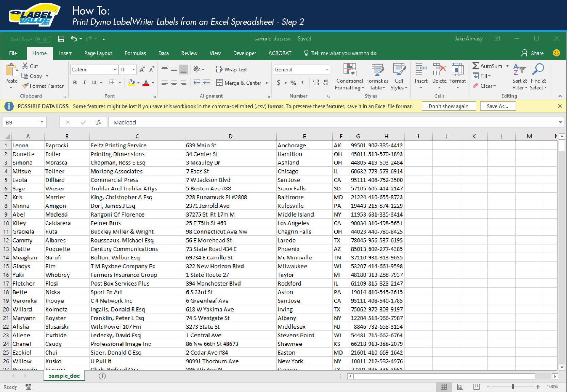Viewport: 567px width, 392px height.
Task: Click the red Font Color button
Action: coord(146,83)
